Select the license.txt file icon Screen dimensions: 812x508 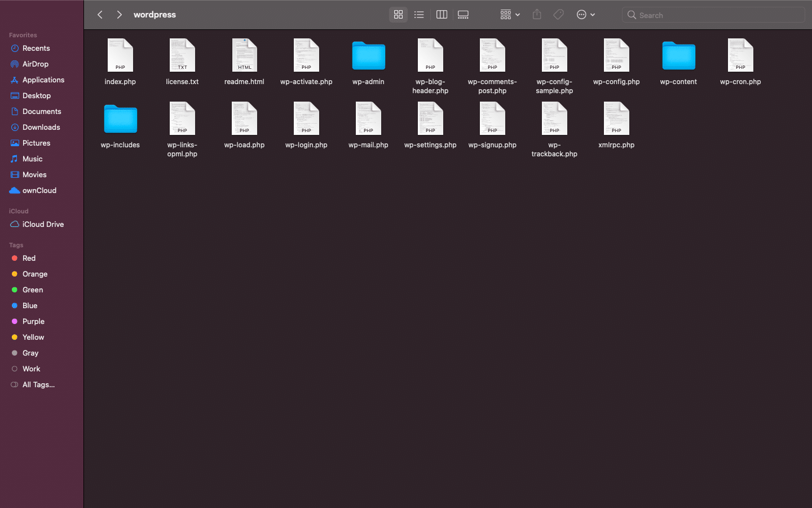[x=182, y=55]
